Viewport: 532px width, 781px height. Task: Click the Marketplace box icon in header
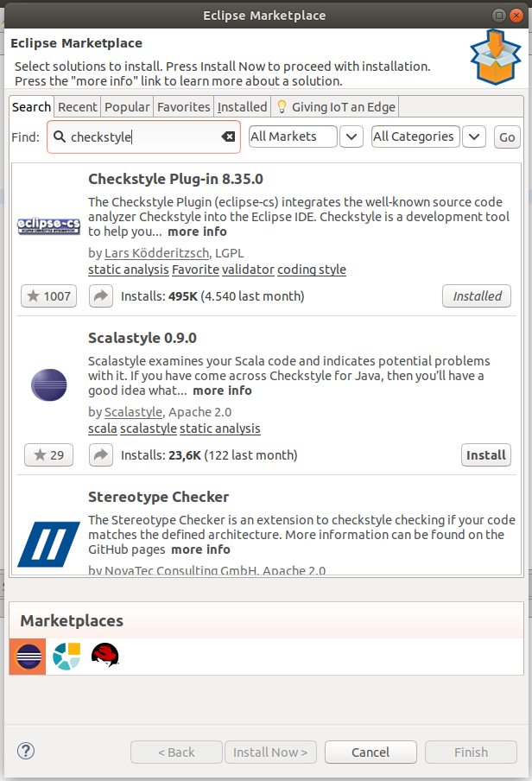(x=496, y=57)
